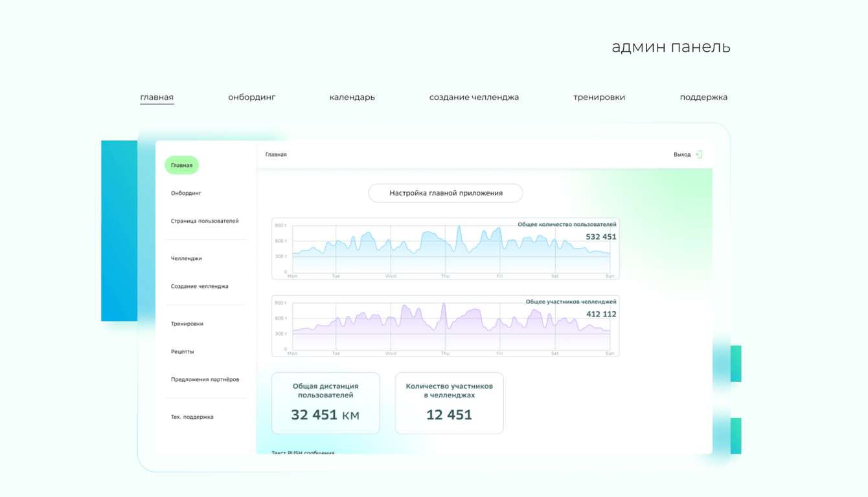
Task: Select Тренировки in the sidebar
Action: (x=187, y=324)
